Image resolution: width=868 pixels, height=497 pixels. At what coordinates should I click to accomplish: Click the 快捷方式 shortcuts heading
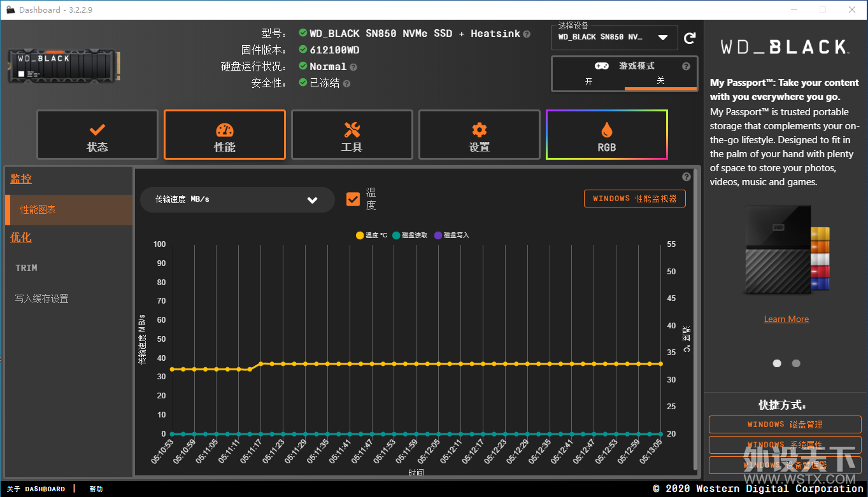pos(783,405)
